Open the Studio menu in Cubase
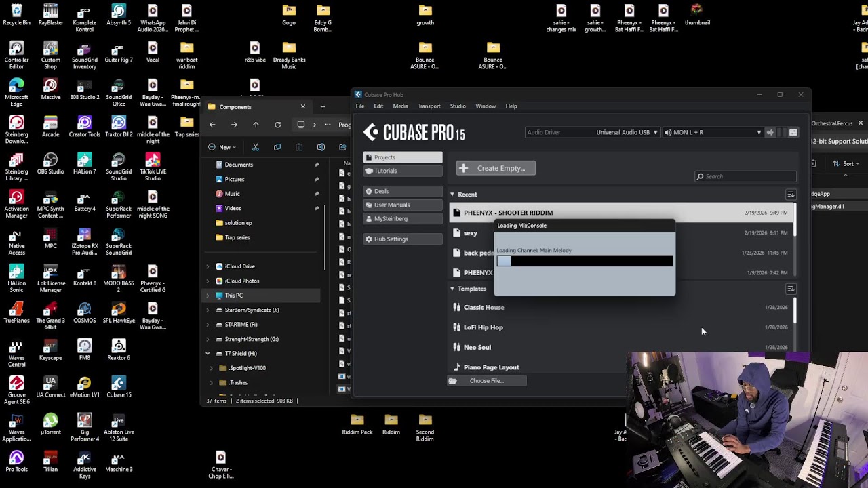This screenshot has width=868, height=488. click(x=458, y=106)
